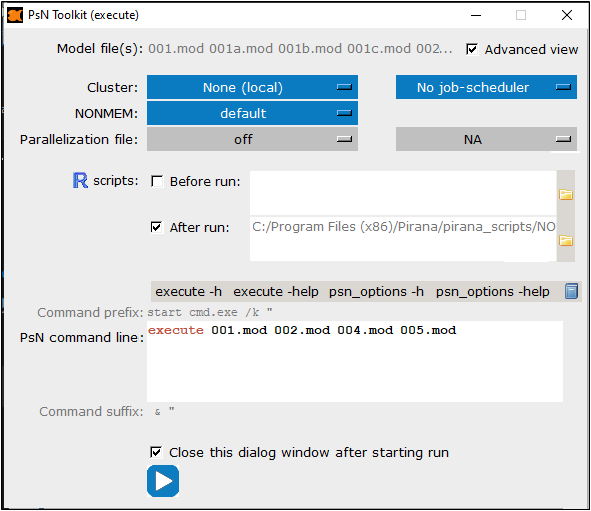Browse for Before run R script folder icon
This screenshot has height=511, width=591.
tap(566, 194)
